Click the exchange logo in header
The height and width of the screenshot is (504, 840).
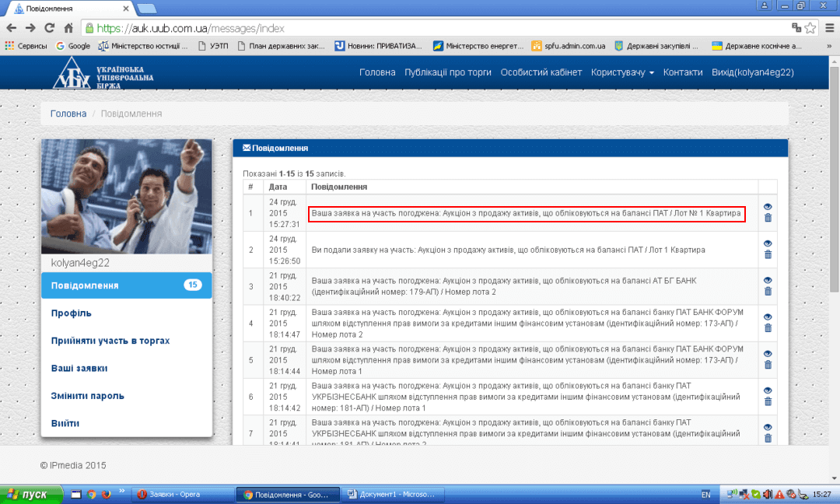point(103,72)
